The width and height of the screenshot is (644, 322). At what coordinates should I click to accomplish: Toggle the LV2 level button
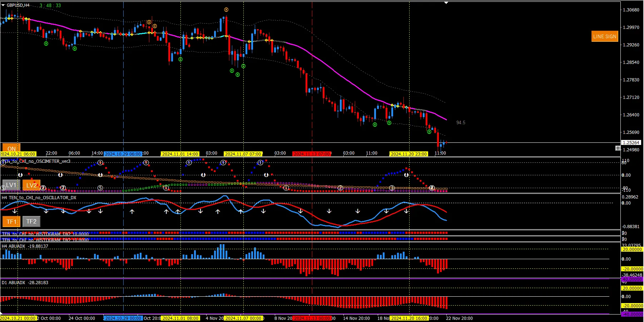31,185
